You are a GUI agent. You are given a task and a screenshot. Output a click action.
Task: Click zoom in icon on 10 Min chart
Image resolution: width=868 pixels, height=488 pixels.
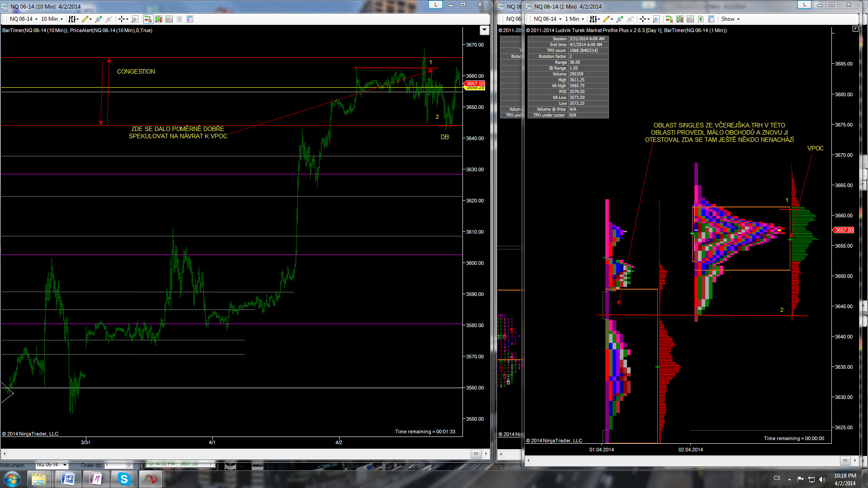(98, 19)
